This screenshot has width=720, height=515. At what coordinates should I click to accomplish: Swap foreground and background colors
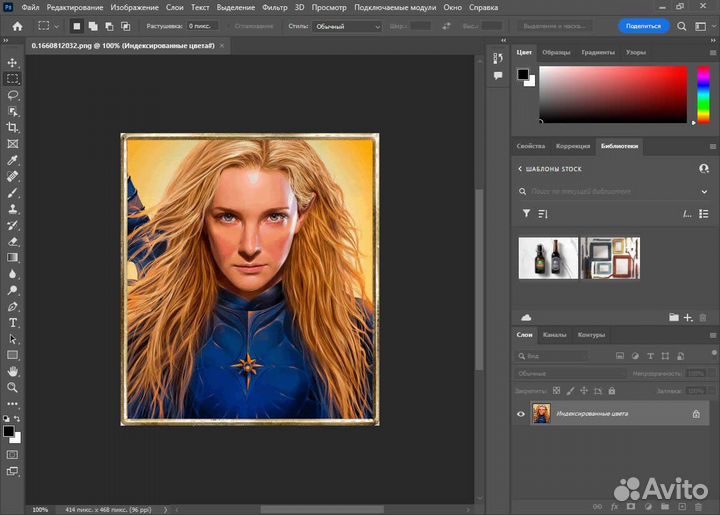click(17, 418)
